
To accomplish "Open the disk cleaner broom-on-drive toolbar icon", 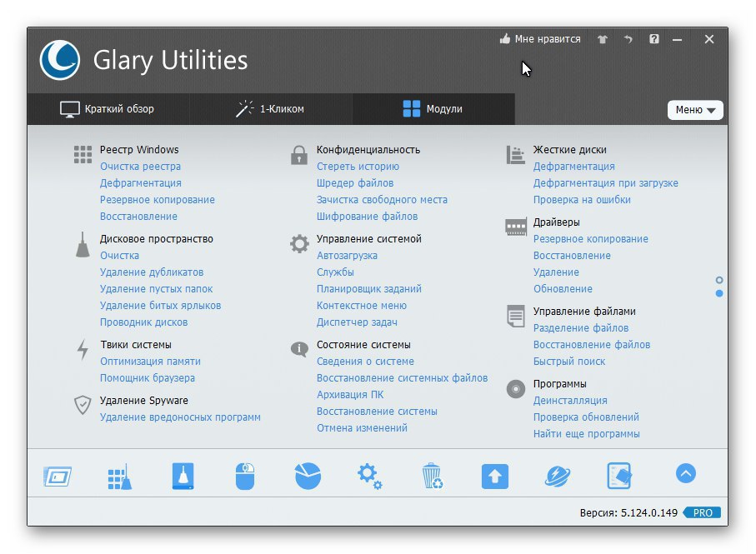I will (x=183, y=476).
